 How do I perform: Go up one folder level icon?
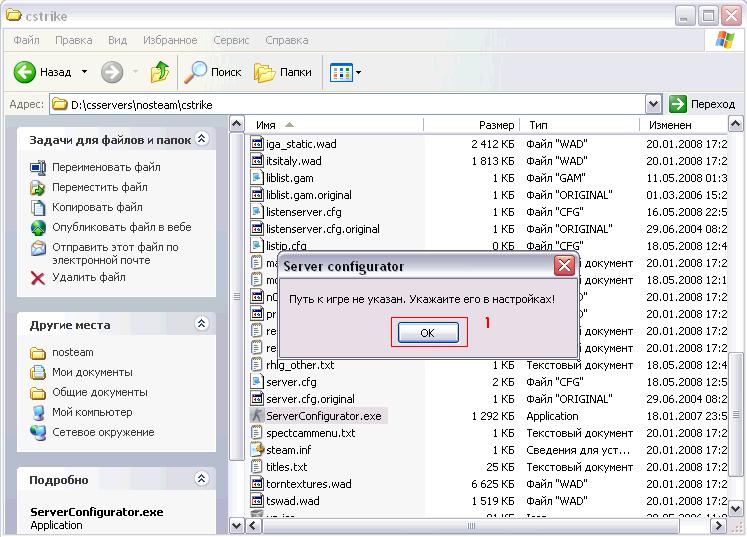[x=160, y=72]
